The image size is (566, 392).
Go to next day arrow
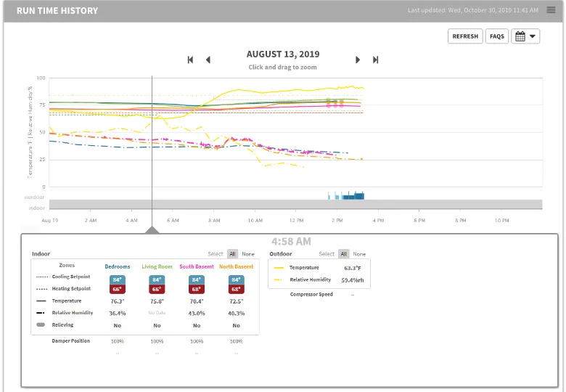[358, 60]
